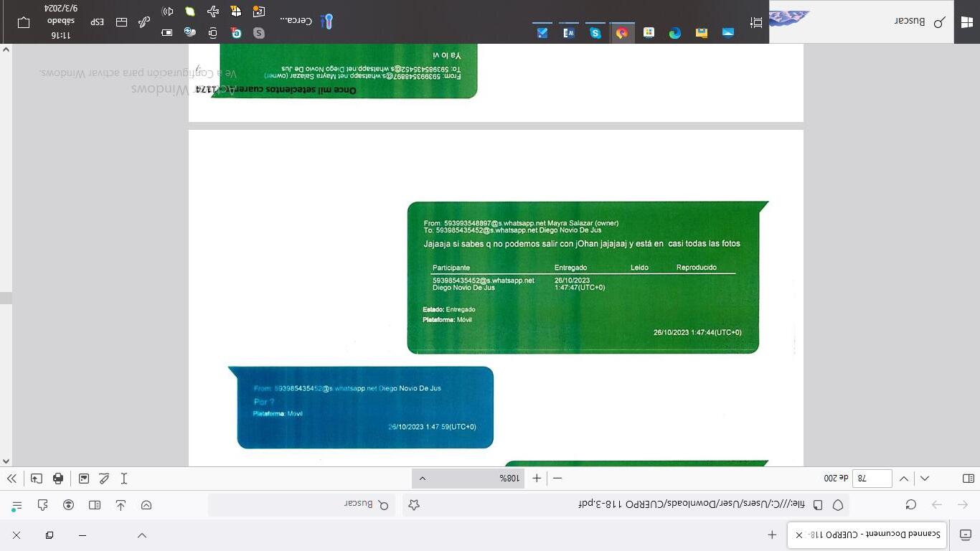The height and width of the screenshot is (551, 980).
Task: Activate the add image tool in PDF toolbar
Action: pyautogui.click(x=84, y=479)
